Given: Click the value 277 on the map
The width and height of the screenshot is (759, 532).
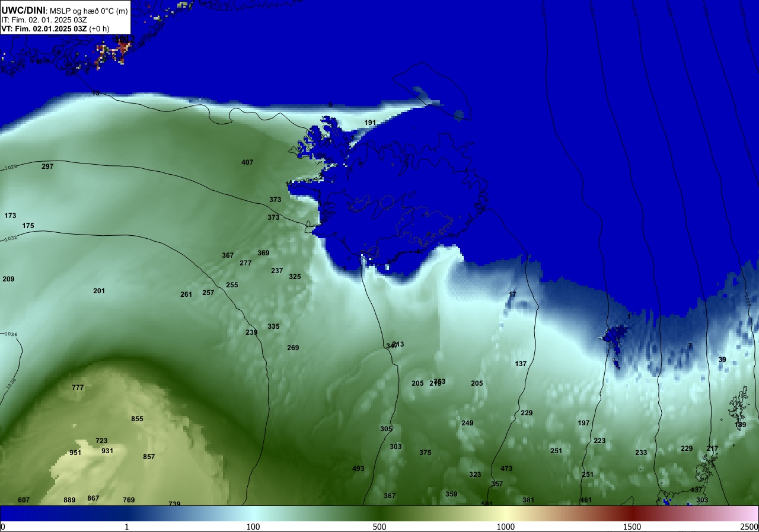Looking at the screenshot, I should 245,263.
